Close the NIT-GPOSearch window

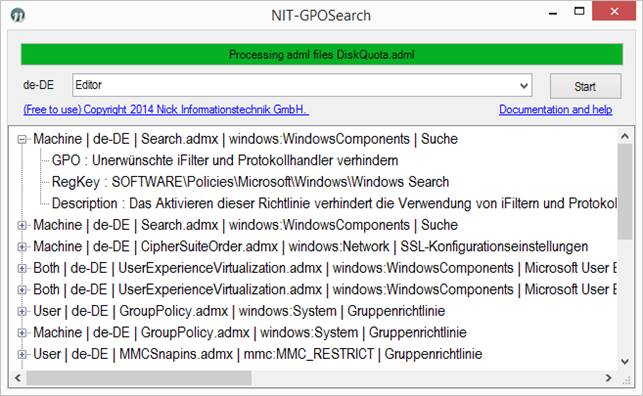614,11
